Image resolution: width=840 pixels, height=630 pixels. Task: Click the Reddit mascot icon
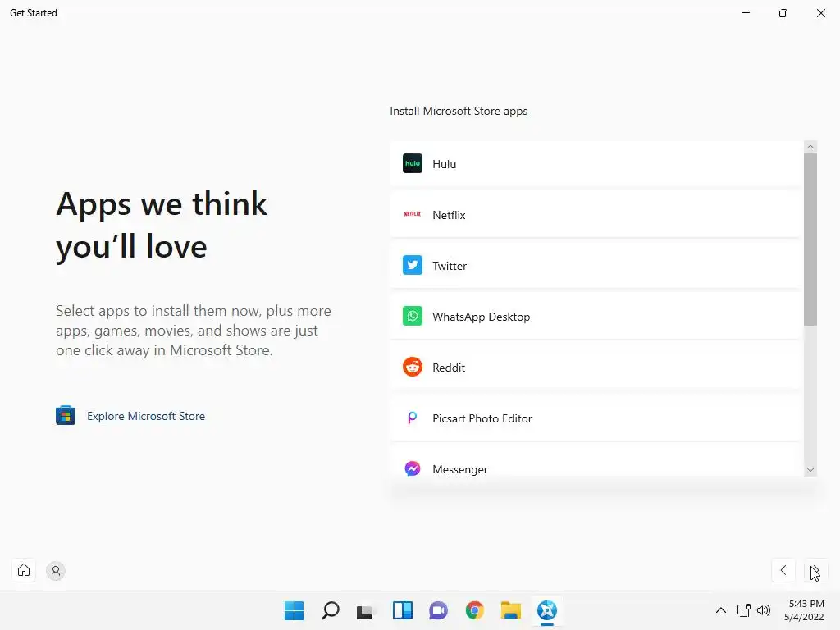click(x=412, y=367)
